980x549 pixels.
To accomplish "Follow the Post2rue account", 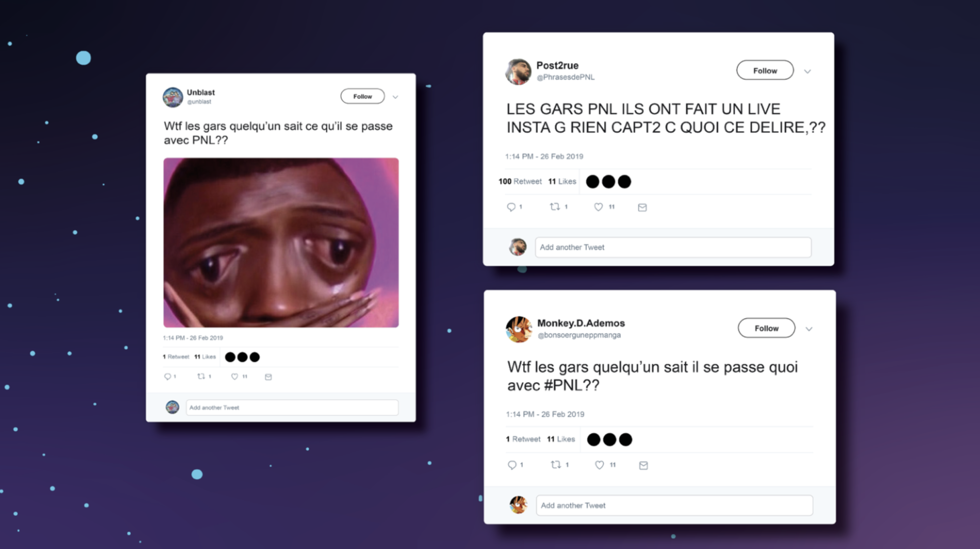I will pyautogui.click(x=765, y=70).
